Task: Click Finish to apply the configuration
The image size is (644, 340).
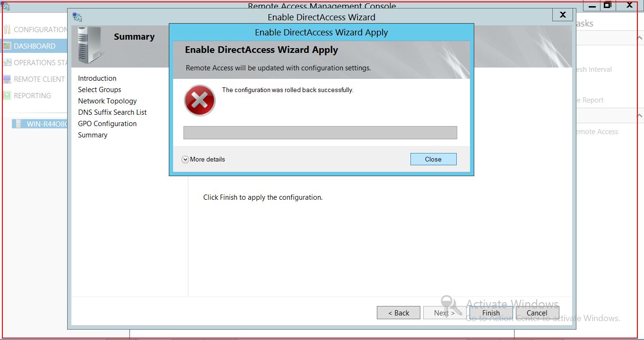Action: coord(491,313)
